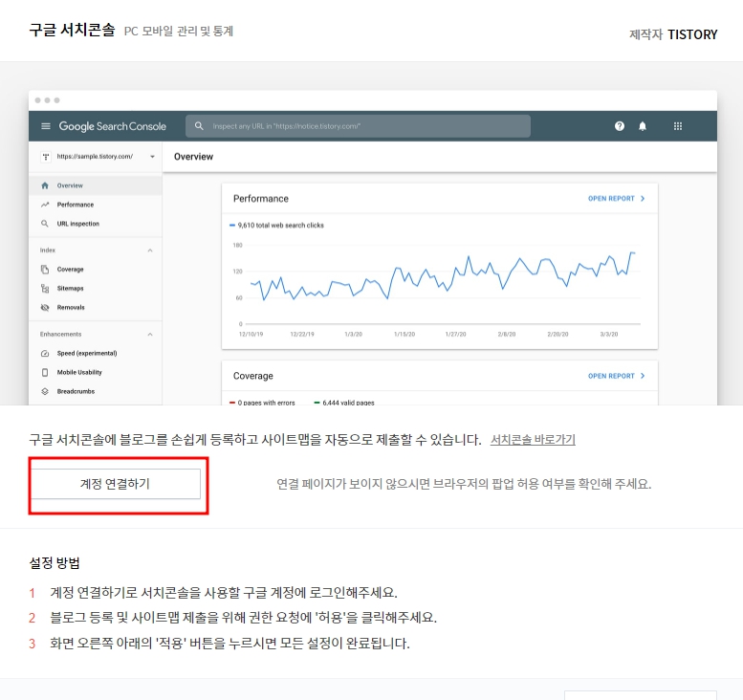Image resolution: width=743 pixels, height=700 pixels.
Task: Click the Performance OPEN REPORT chevron arrow
Action: click(x=643, y=199)
